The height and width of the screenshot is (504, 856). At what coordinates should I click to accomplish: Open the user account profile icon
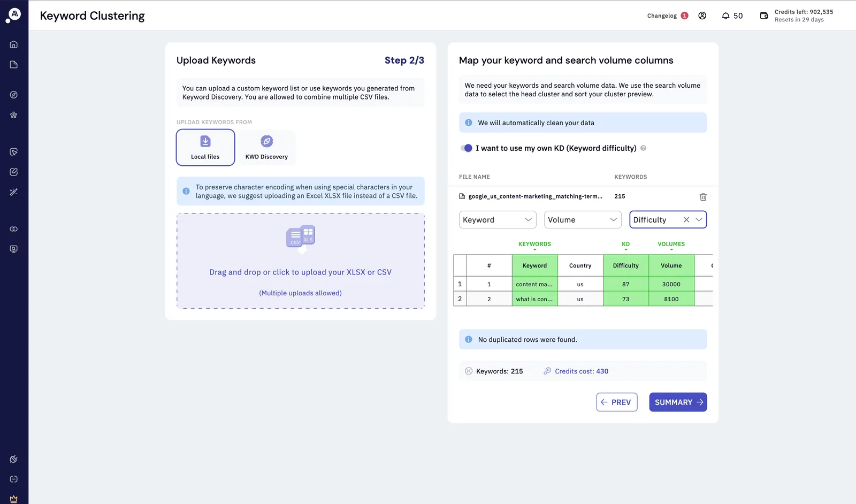(702, 16)
